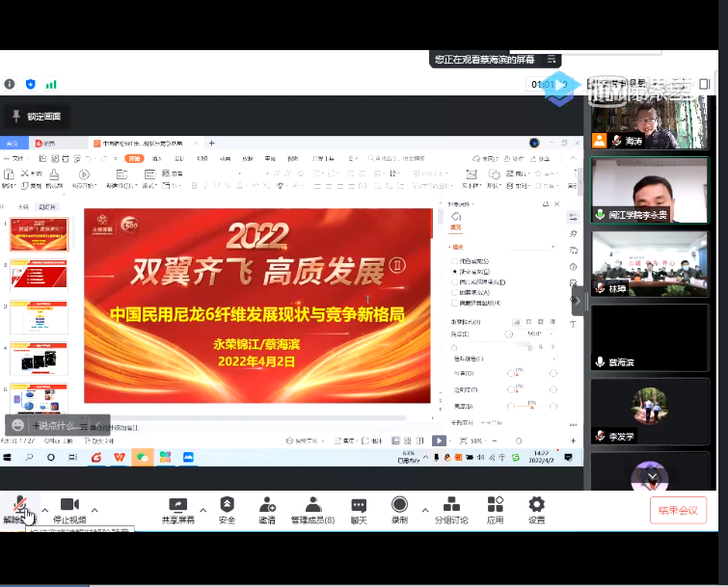Open the 色标颜色 color stop dropdown
The height and width of the screenshot is (587, 728).
point(553,359)
